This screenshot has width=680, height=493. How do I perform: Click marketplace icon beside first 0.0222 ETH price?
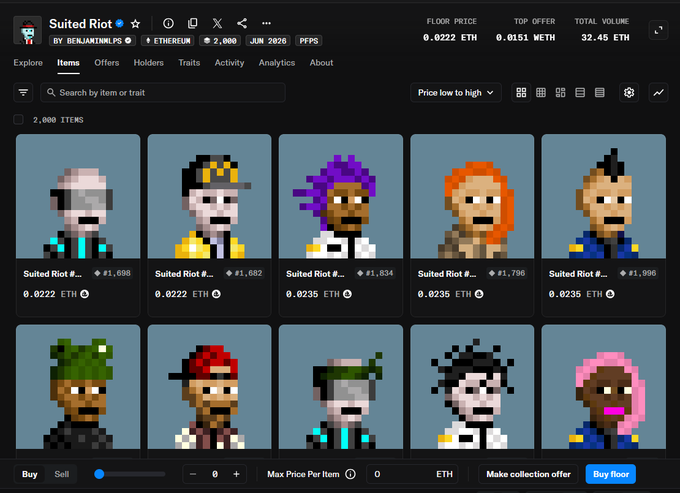pyautogui.click(x=85, y=294)
